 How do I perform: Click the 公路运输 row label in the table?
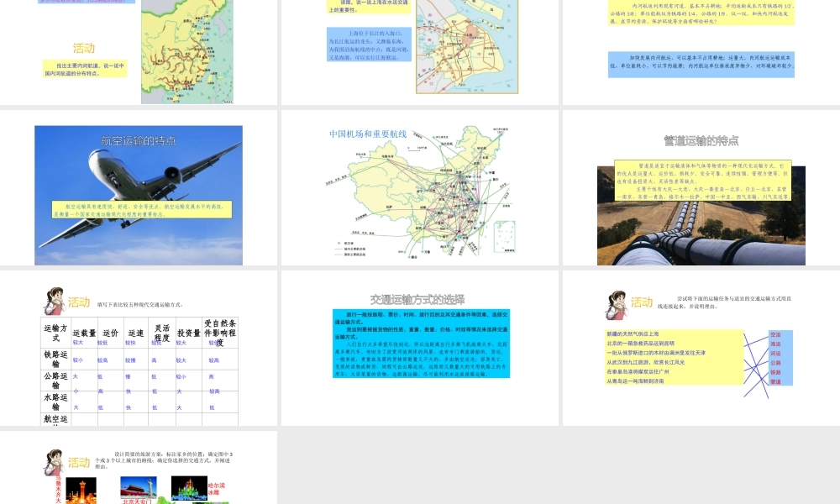[x=55, y=381]
